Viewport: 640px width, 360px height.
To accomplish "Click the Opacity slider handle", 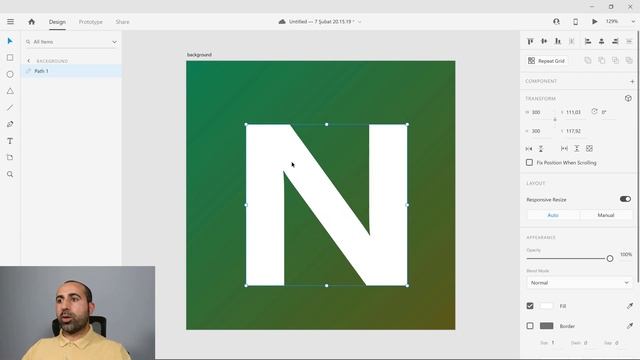I will point(610,258).
